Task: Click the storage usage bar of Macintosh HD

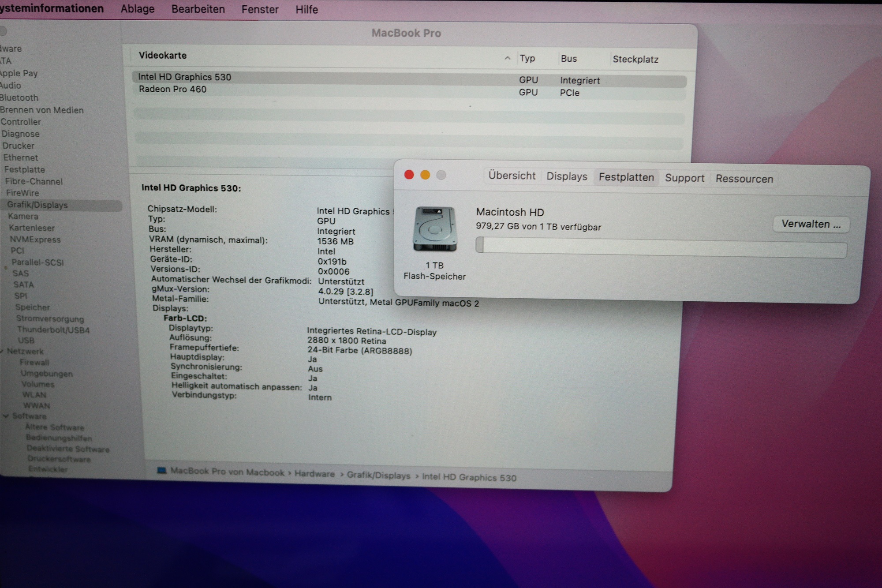Action: [x=661, y=246]
